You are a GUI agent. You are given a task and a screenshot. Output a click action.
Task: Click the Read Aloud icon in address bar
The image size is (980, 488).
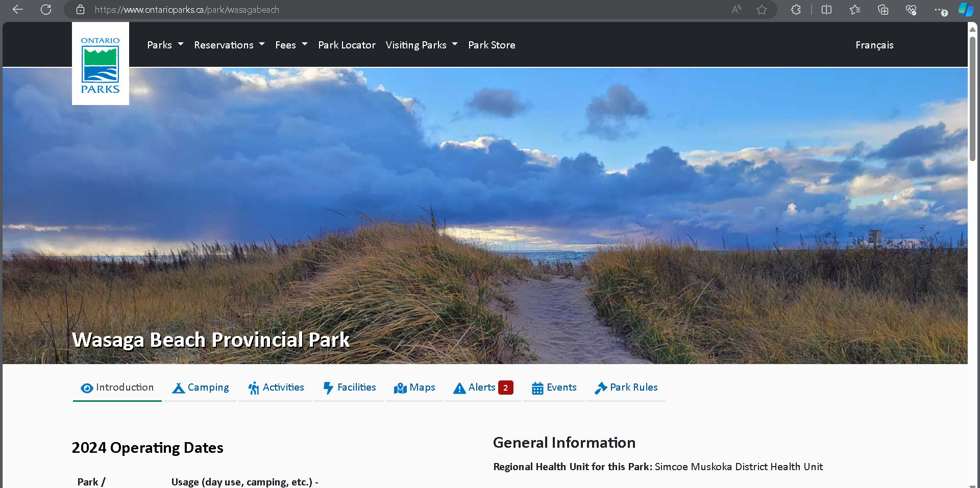[x=736, y=10]
